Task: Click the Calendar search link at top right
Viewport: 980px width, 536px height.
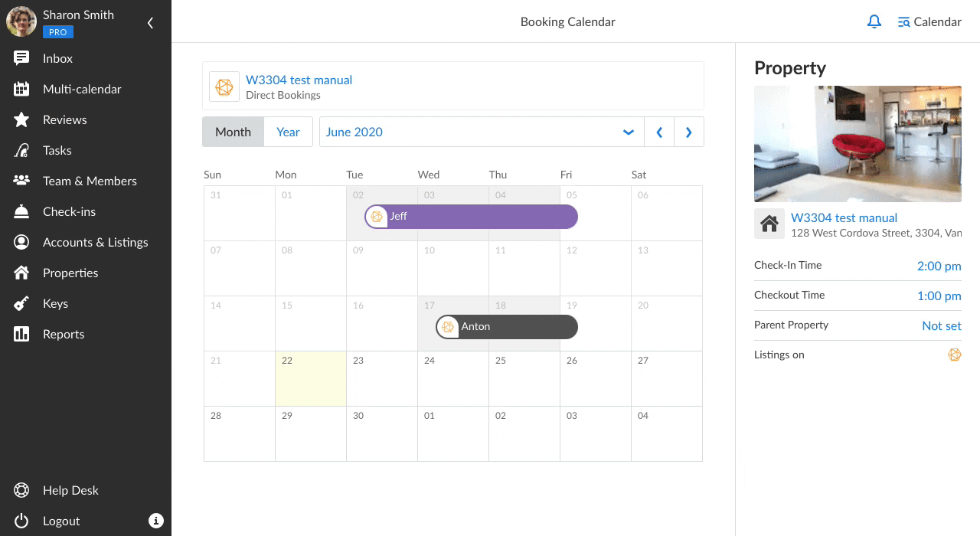Action: (929, 22)
